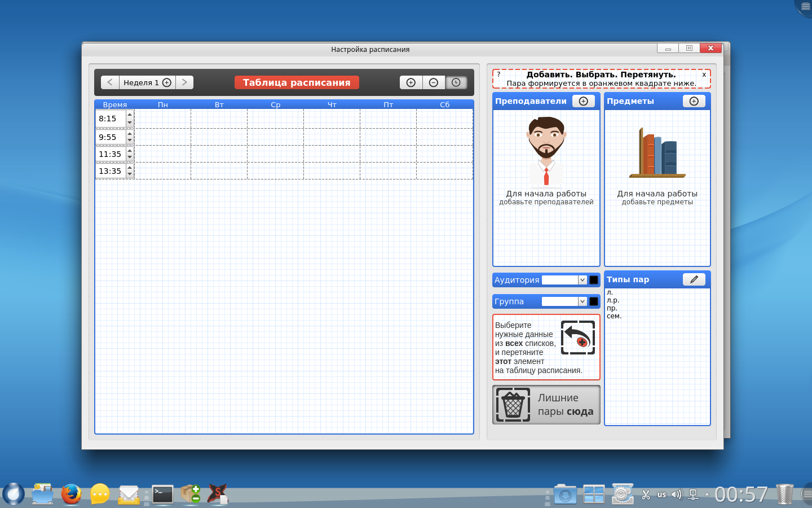Increase the 8:15 time with up arrow
Screen dimensions: 812x508
(x=130, y=115)
